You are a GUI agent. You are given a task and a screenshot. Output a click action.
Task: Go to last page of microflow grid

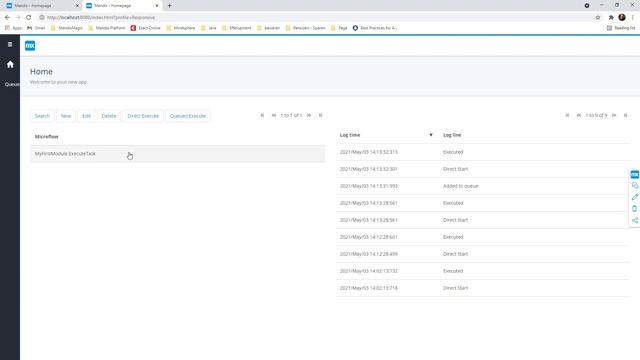pyautogui.click(x=320, y=116)
